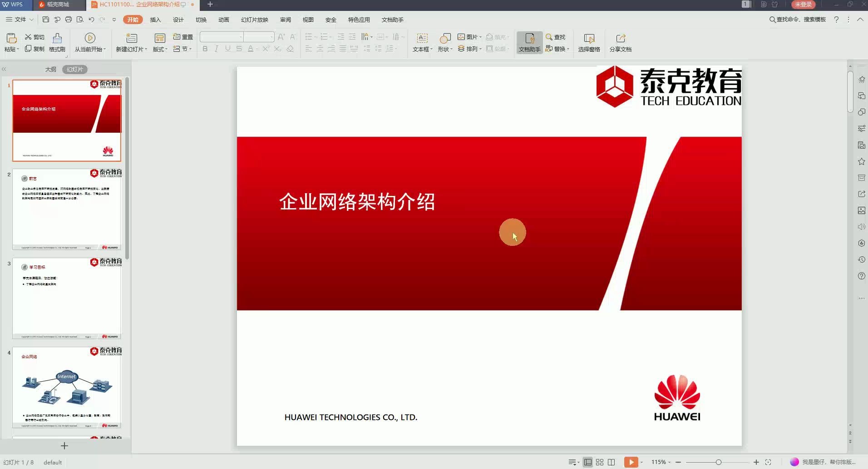Toggle normal view button in status bar
Viewport: 868px width, 469px height.
pos(588,462)
